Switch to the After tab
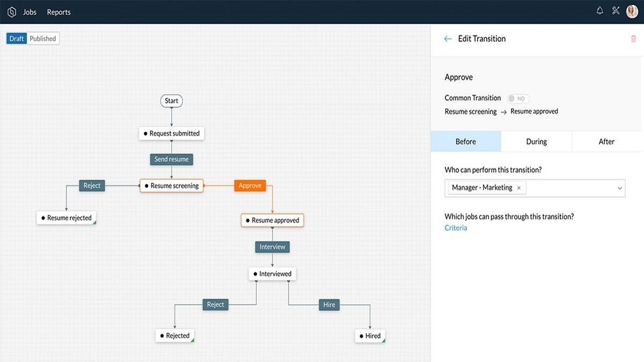644x362 pixels. click(x=606, y=141)
